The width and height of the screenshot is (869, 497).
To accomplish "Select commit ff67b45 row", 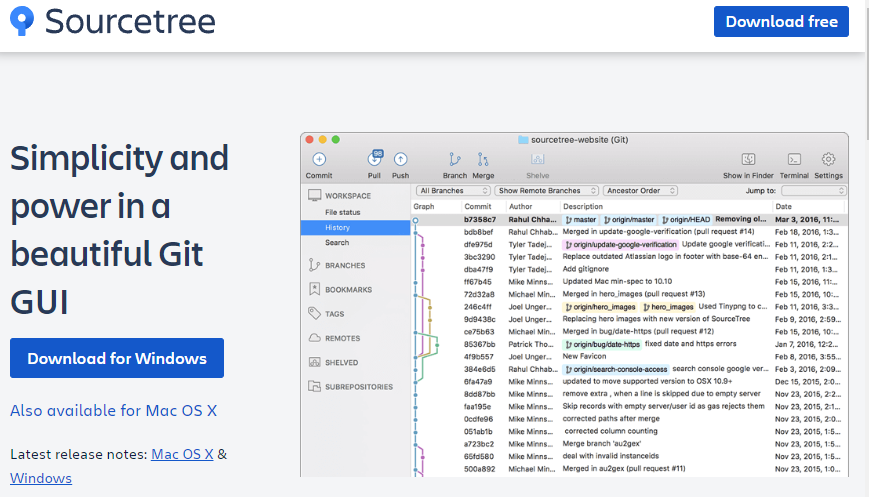I will tap(629, 281).
